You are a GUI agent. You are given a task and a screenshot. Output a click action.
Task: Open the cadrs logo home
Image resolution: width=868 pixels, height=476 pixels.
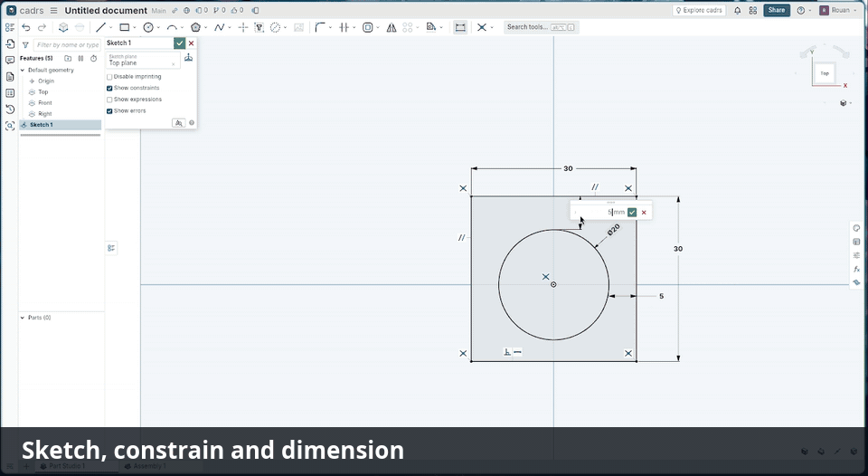11,11
